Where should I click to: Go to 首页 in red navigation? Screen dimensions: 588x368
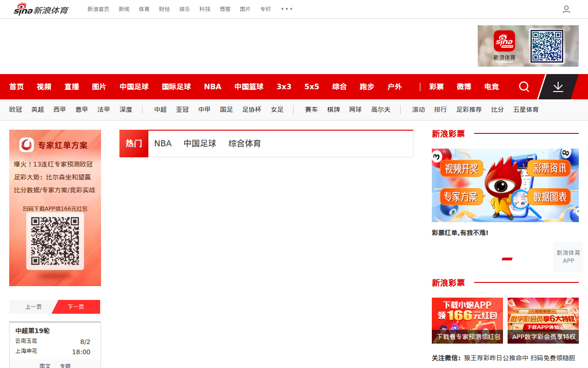[x=17, y=86]
